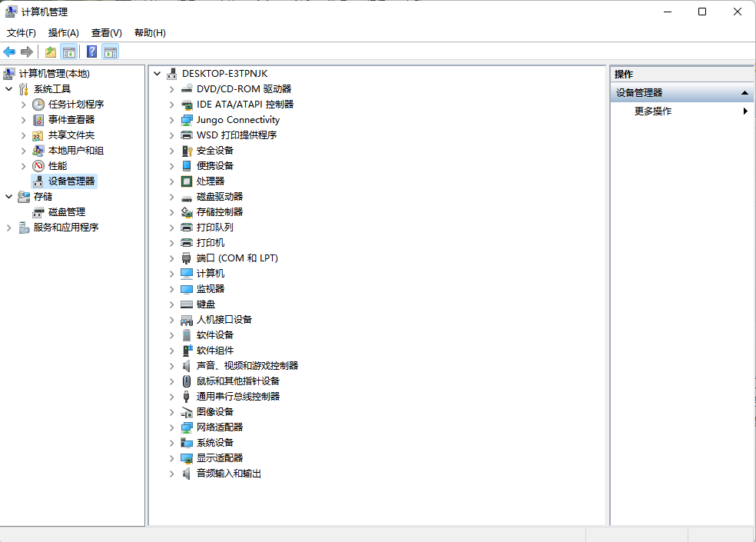Click the 任务计划程序 clock icon
This screenshot has height=542, width=756.
[38, 105]
